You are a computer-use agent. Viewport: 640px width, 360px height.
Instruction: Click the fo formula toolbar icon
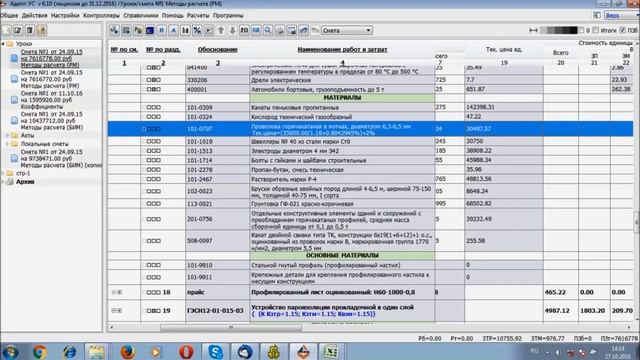tap(244, 30)
